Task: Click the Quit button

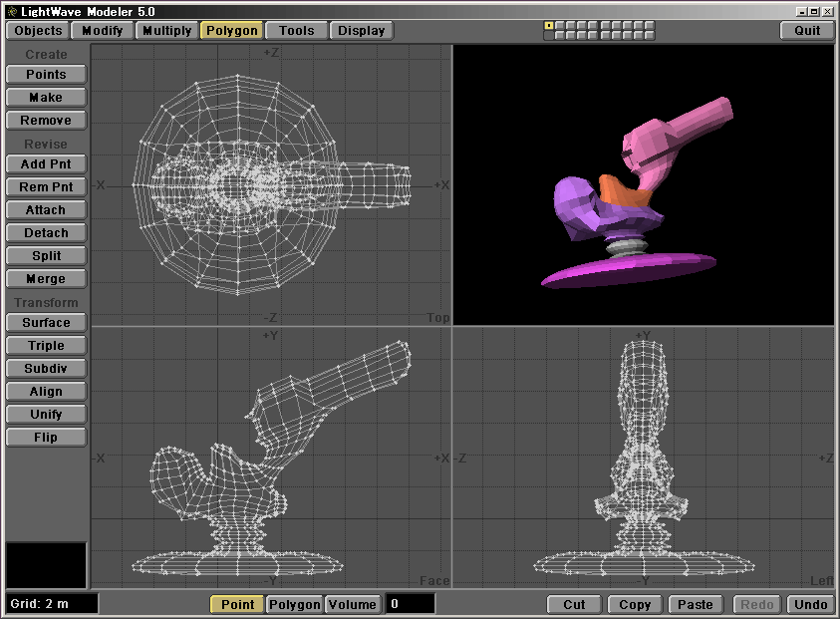Action: pos(807,30)
